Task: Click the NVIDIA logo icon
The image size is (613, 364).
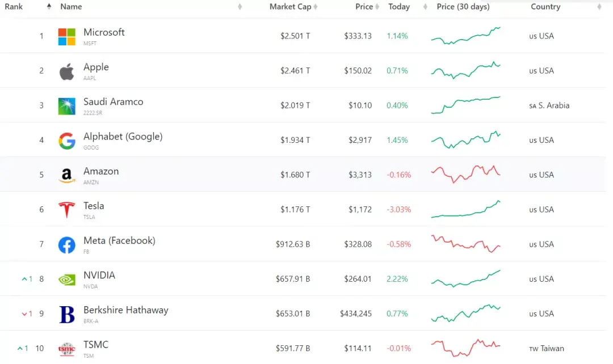Action: pyautogui.click(x=66, y=280)
